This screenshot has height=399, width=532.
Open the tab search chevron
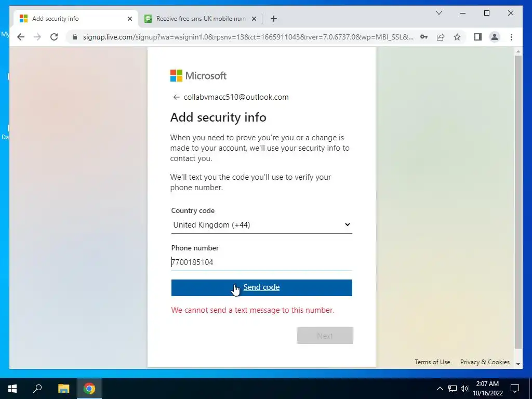click(438, 13)
